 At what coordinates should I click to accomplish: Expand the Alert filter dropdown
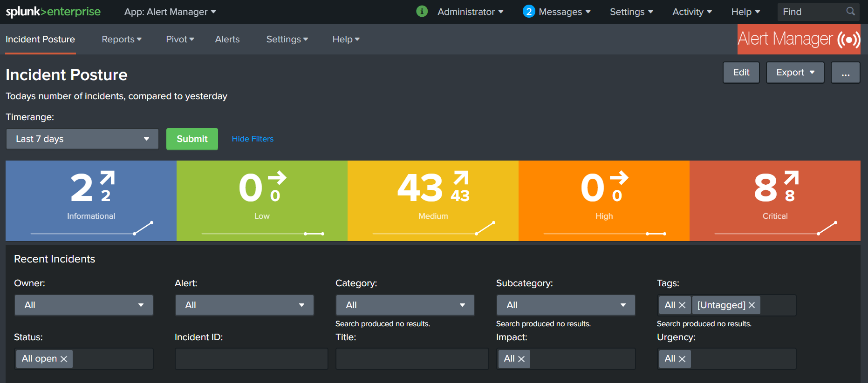[x=245, y=305]
